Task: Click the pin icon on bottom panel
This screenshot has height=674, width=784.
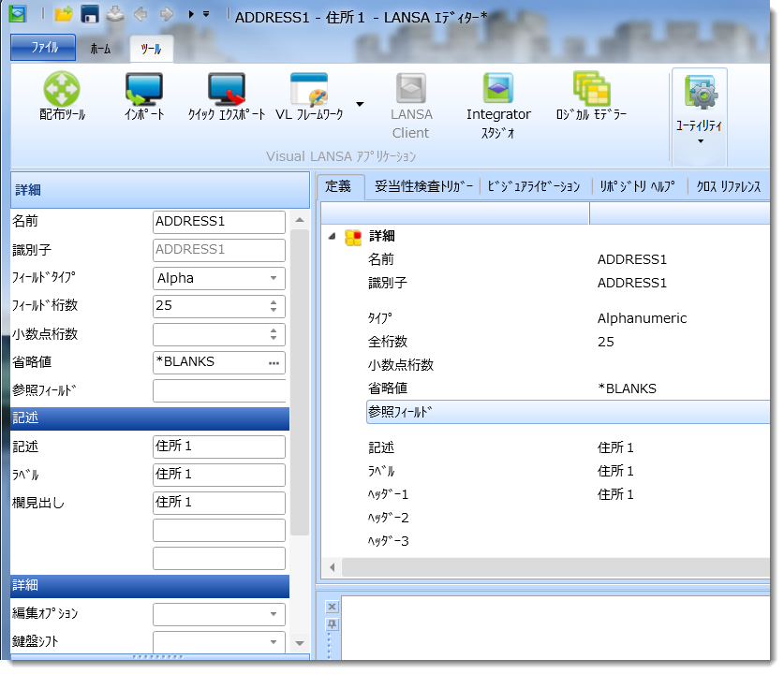Action: pyautogui.click(x=332, y=624)
